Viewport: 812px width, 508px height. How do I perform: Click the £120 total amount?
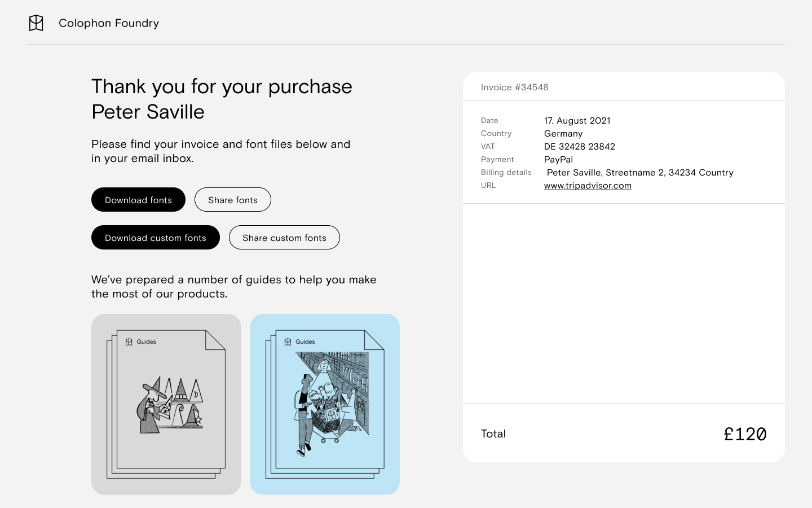(745, 433)
